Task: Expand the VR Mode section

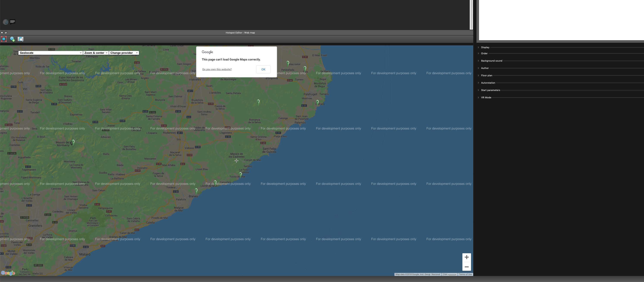Action: [486, 97]
